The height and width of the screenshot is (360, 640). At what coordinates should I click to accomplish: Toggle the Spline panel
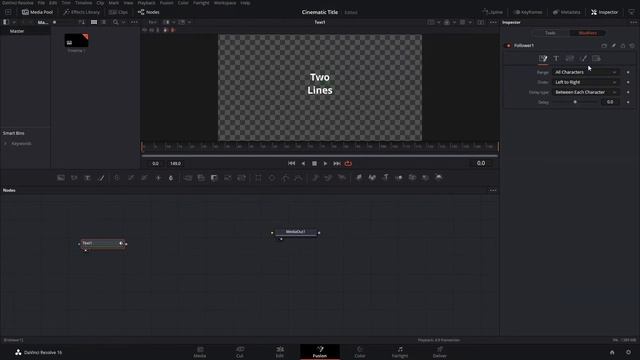point(493,12)
